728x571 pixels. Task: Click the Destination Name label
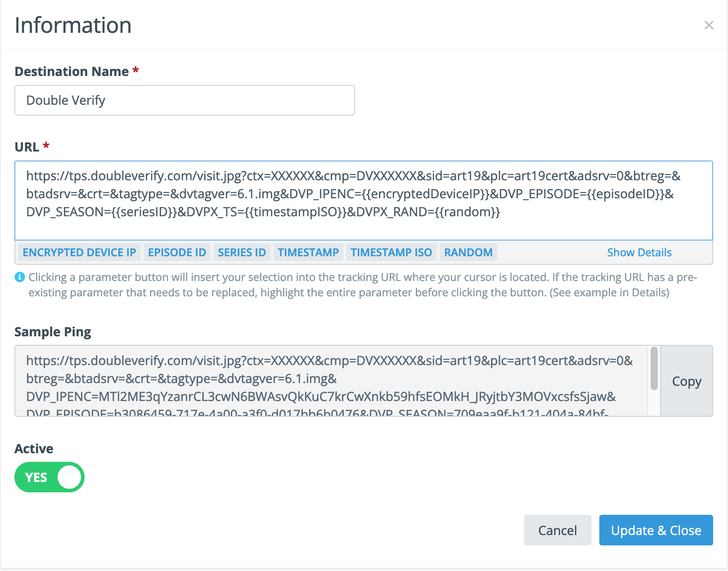72,71
